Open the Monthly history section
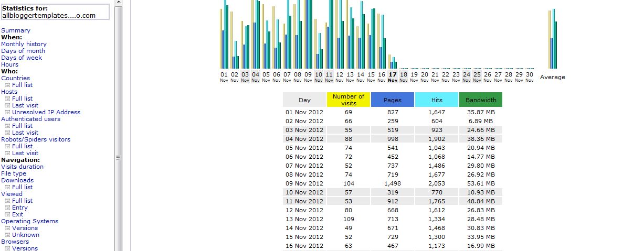Viewport: 644px width, 251px height. (x=24, y=44)
